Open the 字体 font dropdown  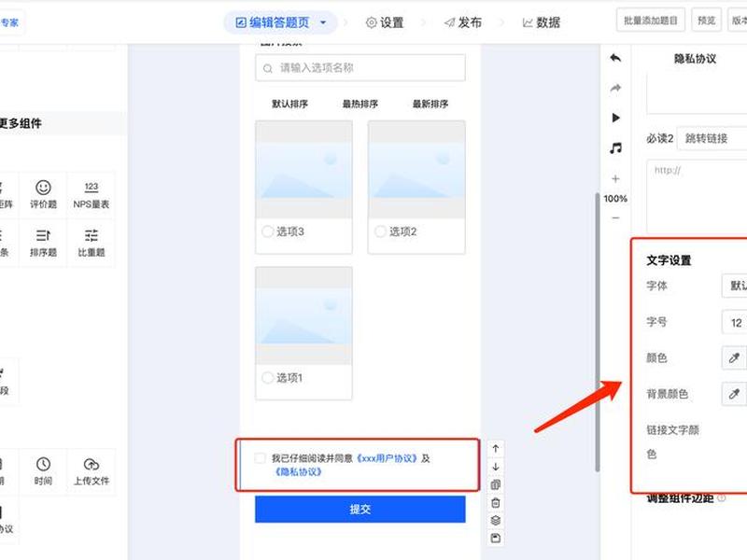click(734, 286)
